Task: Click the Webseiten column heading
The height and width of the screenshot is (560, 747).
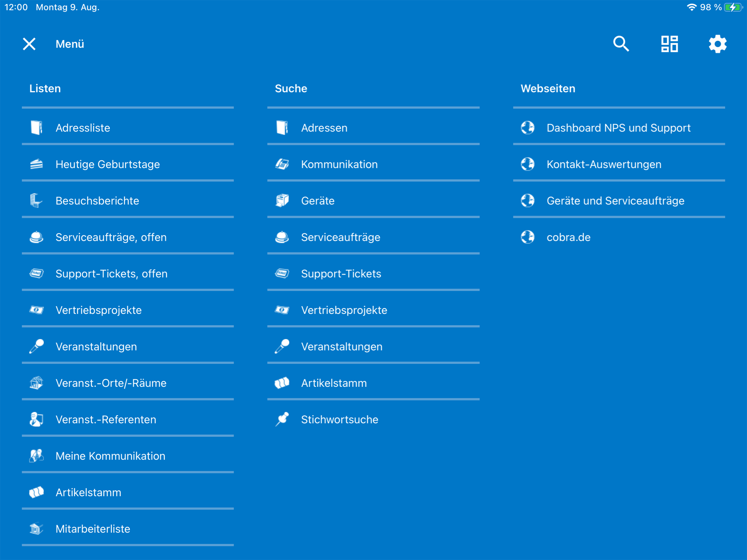Action: click(548, 89)
